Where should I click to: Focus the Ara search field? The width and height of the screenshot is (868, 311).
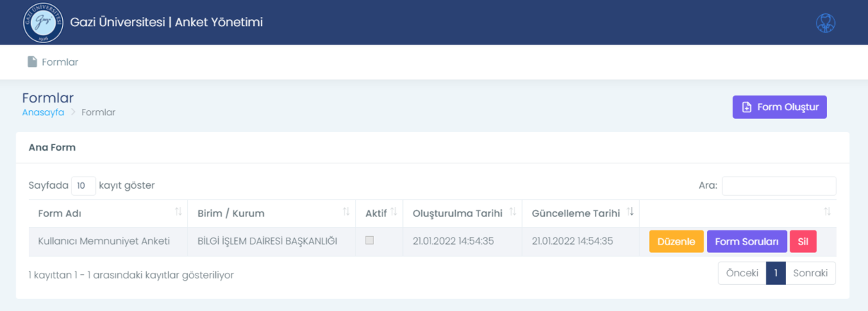(778, 186)
